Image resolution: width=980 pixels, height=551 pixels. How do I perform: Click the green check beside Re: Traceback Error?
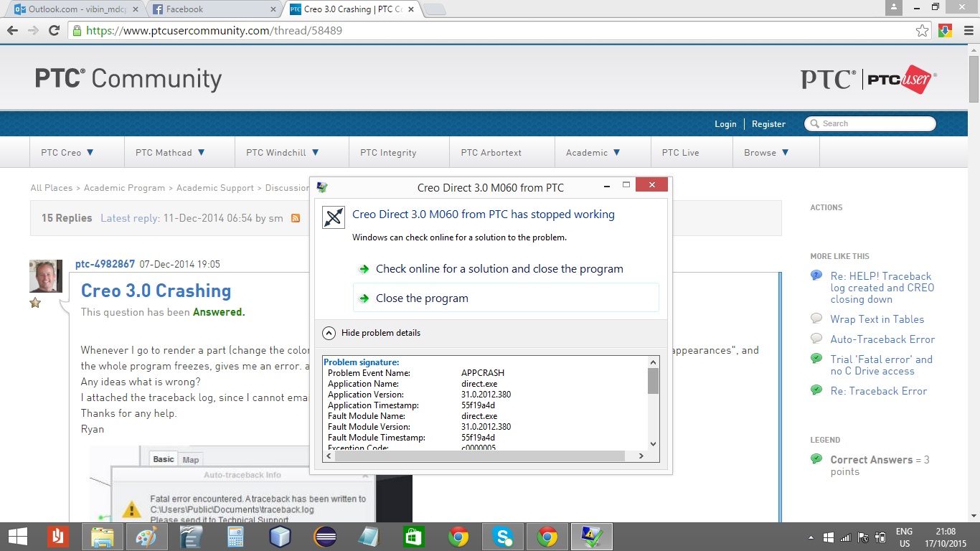(x=816, y=390)
